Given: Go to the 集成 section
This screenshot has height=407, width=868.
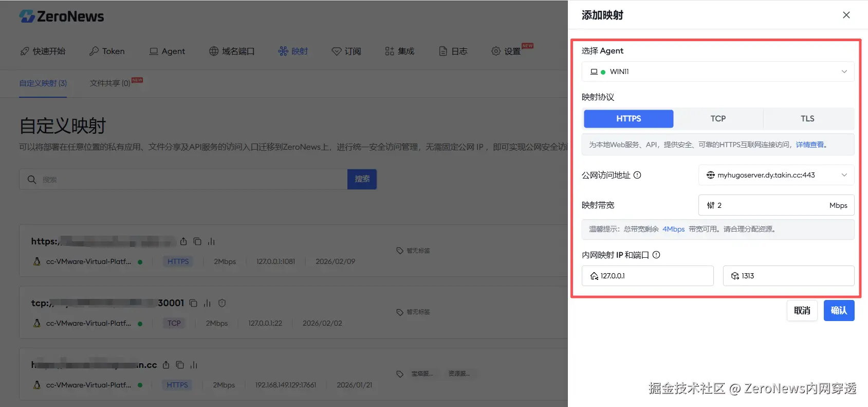Looking at the screenshot, I should [x=399, y=51].
